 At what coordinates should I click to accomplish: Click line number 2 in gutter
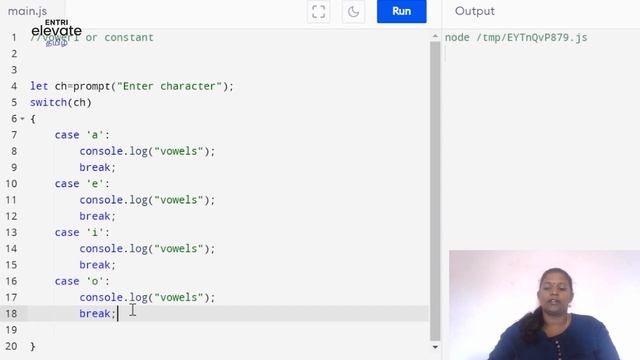[x=14, y=54]
